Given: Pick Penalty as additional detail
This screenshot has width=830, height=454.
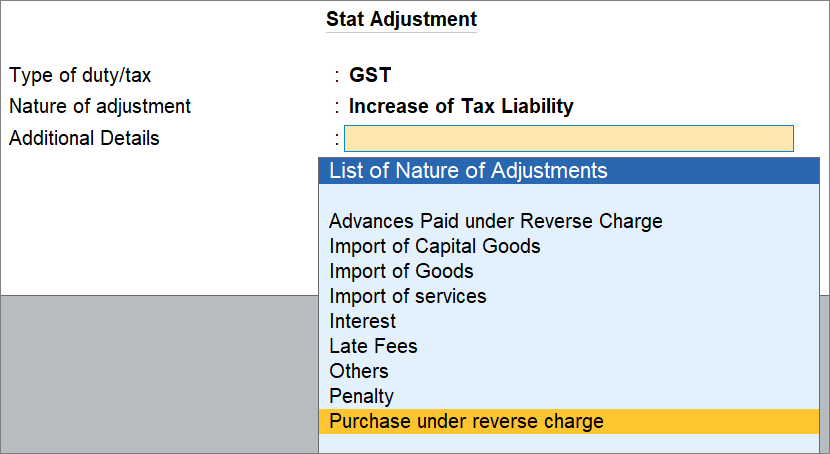Looking at the screenshot, I should point(361,396).
